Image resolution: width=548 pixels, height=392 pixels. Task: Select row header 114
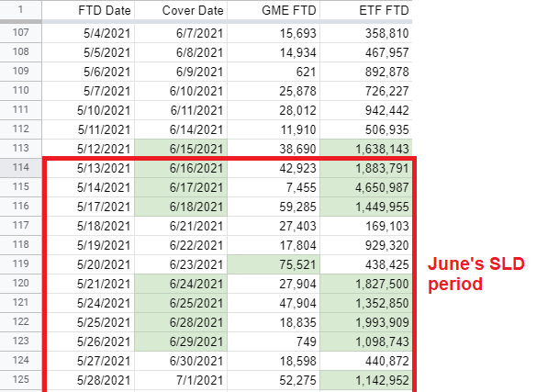20,168
